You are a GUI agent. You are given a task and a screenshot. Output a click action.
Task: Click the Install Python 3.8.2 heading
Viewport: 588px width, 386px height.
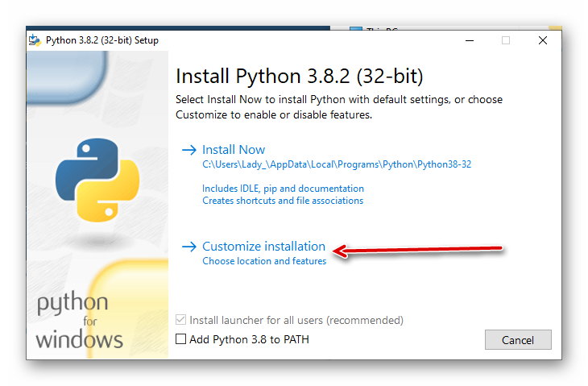300,76
